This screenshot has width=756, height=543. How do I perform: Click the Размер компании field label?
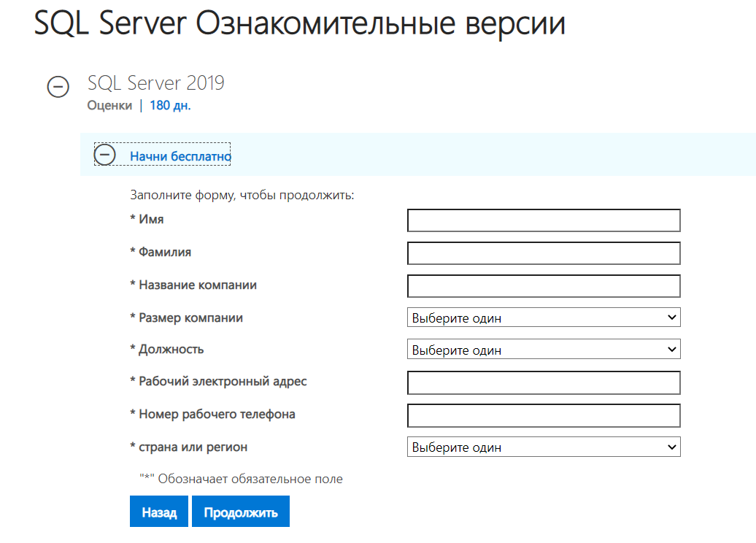[190, 318]
